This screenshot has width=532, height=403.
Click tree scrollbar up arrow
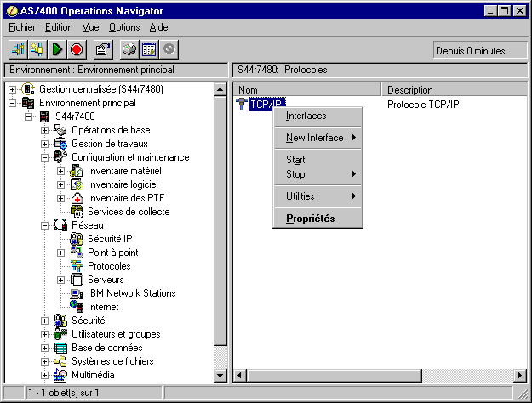(220, 90)
